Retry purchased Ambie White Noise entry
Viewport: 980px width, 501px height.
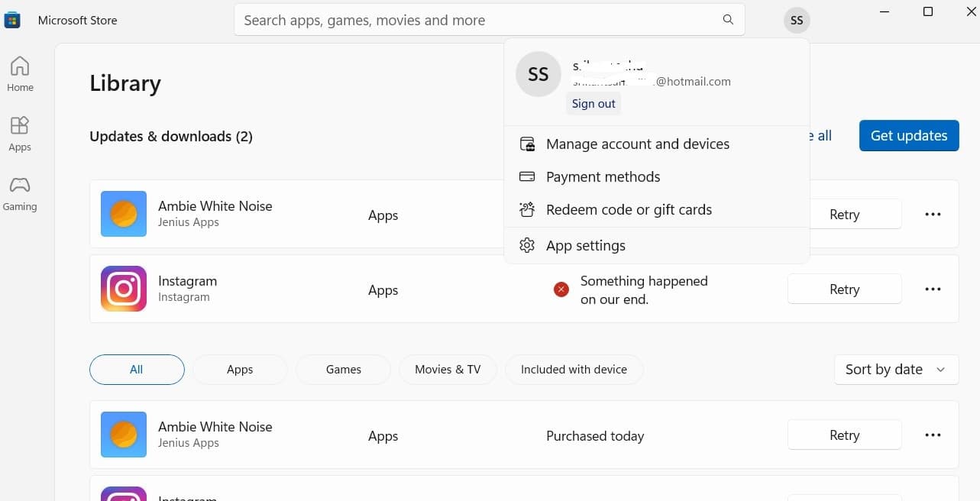845,435
